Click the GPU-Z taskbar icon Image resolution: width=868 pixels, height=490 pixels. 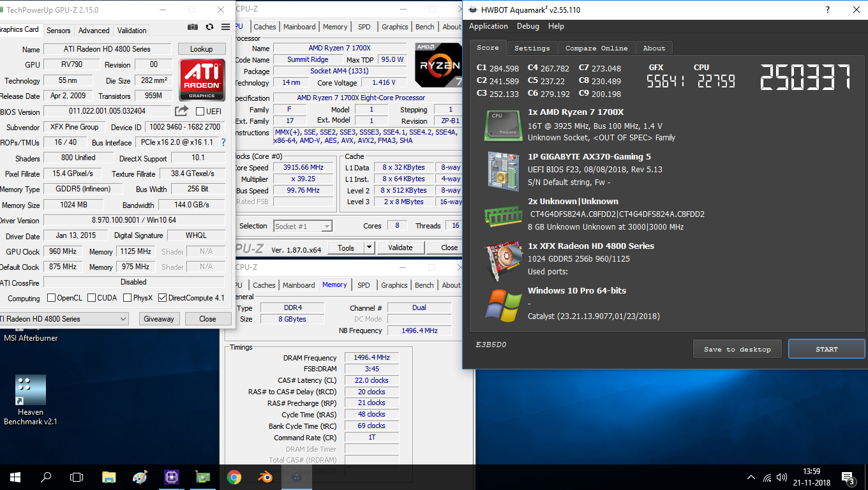pos(202,477)
